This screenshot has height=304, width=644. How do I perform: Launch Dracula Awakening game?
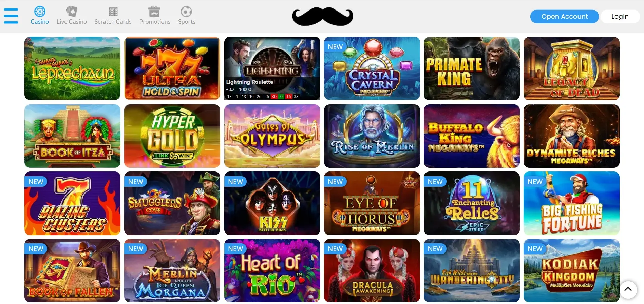click(x=372, y=270)
